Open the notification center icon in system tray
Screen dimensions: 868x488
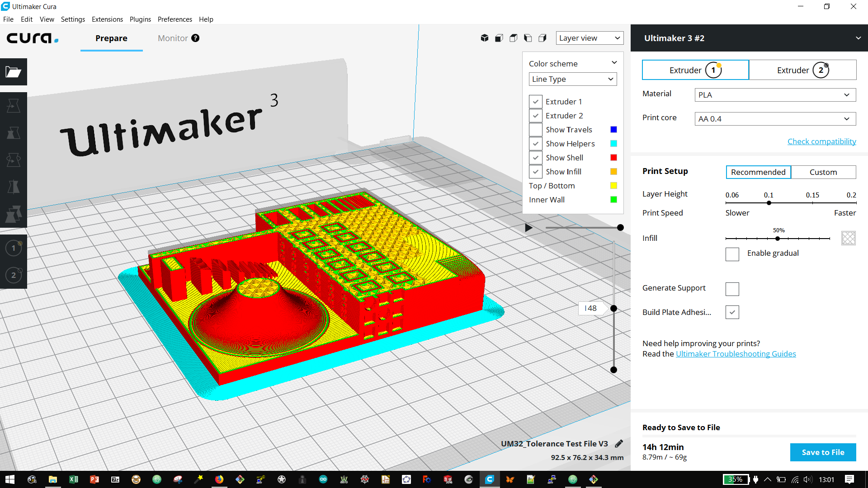point(849,479)
